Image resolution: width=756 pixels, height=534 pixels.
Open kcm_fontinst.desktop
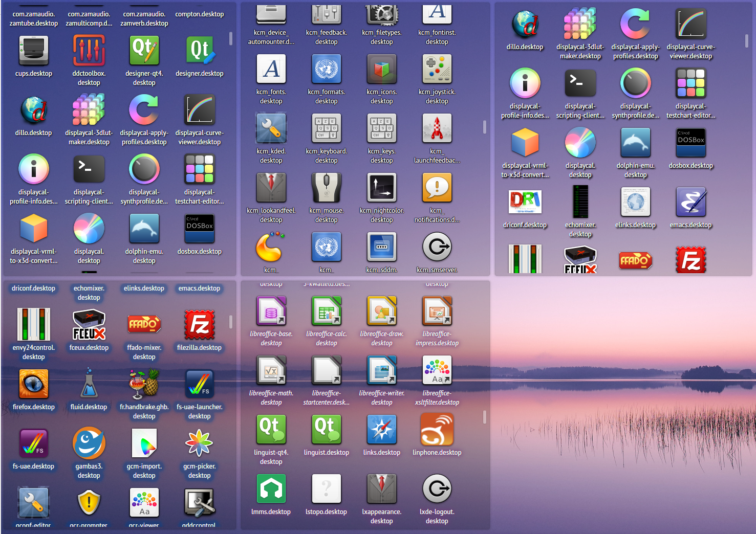[437, 15]
